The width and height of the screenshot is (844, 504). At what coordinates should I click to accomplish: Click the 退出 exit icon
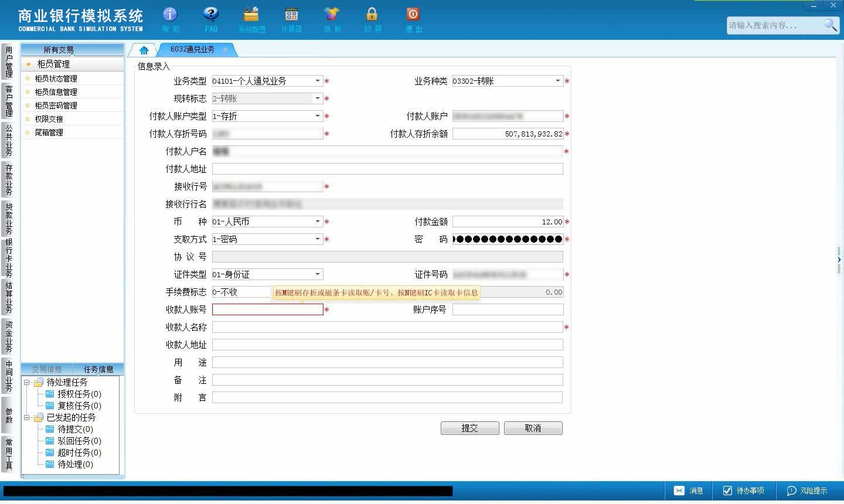[x=413, y=19]
